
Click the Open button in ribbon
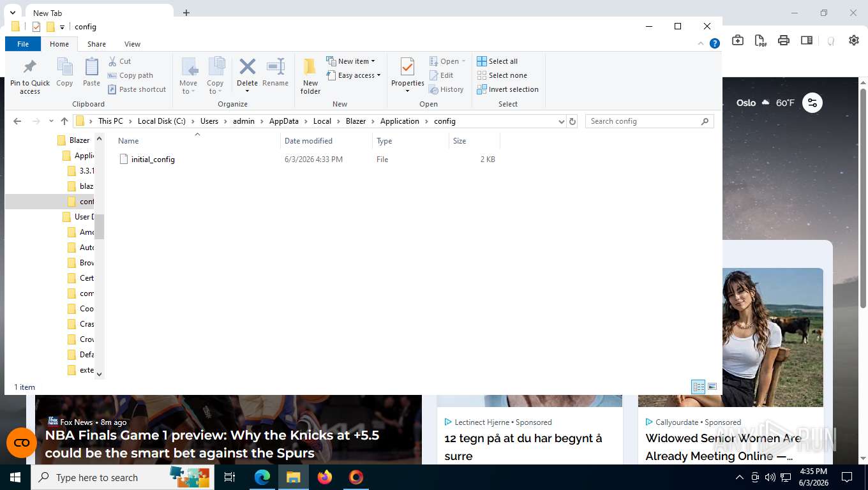[447, 61]
